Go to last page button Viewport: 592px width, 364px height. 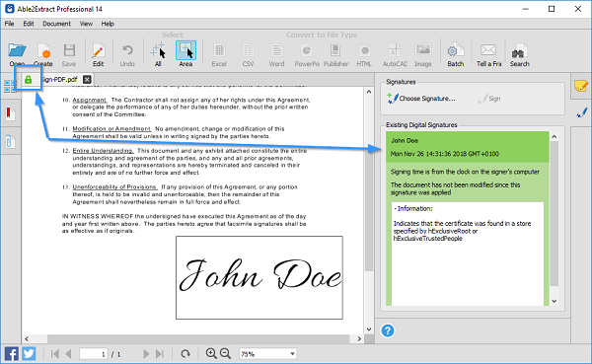coord(160,354)
